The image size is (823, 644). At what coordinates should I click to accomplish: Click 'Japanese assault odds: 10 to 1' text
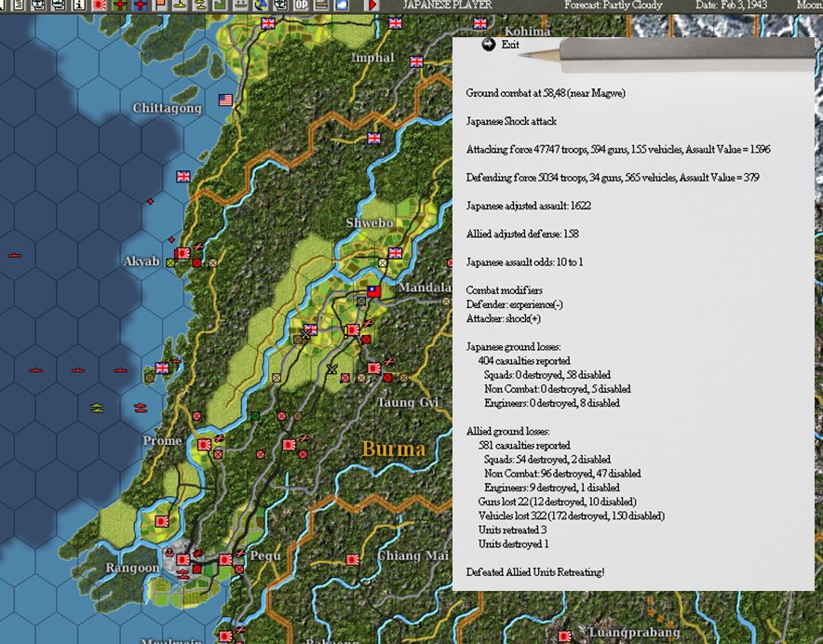click(524, 262)
